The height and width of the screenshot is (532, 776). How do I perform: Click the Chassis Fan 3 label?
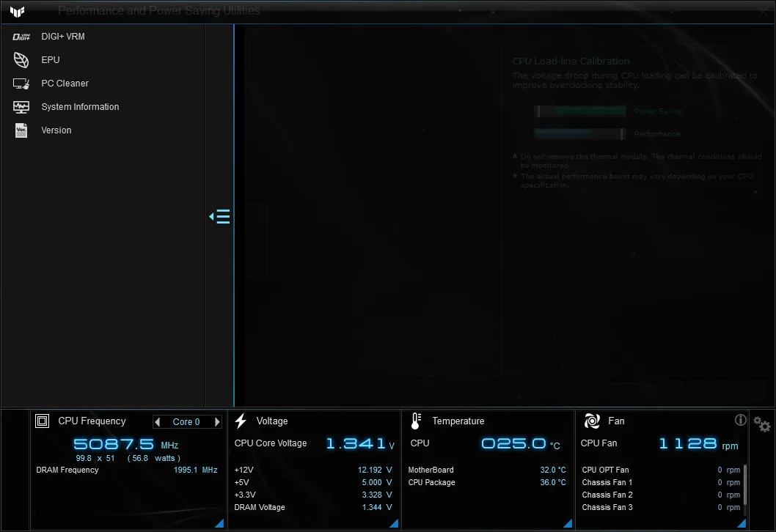607,507
